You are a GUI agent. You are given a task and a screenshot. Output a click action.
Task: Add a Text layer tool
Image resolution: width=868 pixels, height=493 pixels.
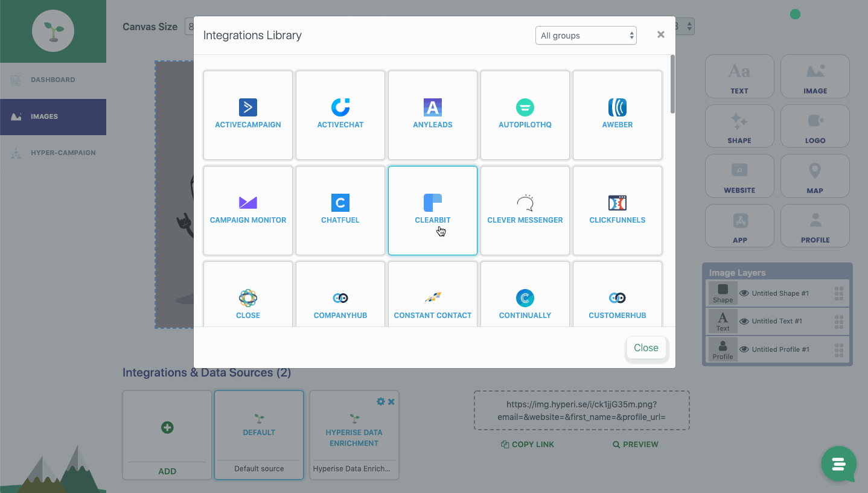739,77
